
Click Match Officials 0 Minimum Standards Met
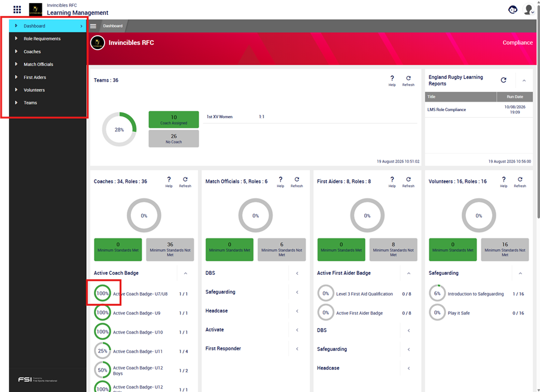pyautogui.click(x=230, y=250)
